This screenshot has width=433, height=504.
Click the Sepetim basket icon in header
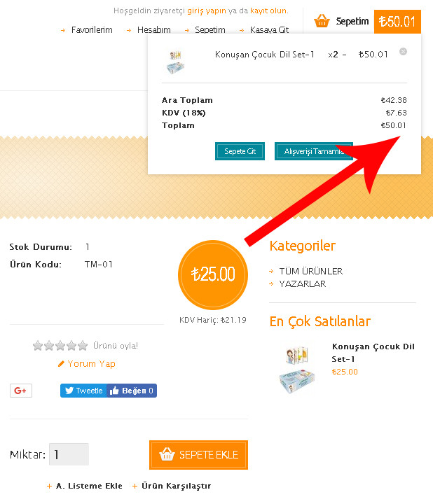coord(322,21)
